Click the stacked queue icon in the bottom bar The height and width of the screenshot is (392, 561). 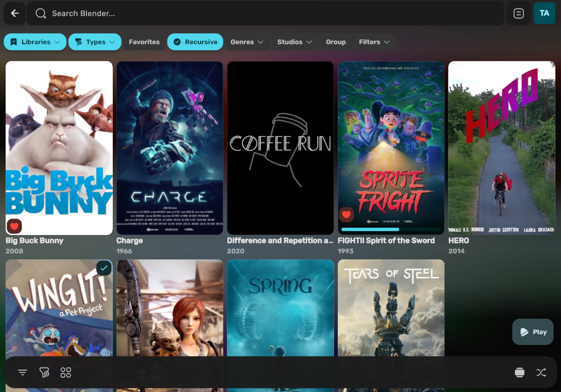pyautogui.click(x=519, y=372)
